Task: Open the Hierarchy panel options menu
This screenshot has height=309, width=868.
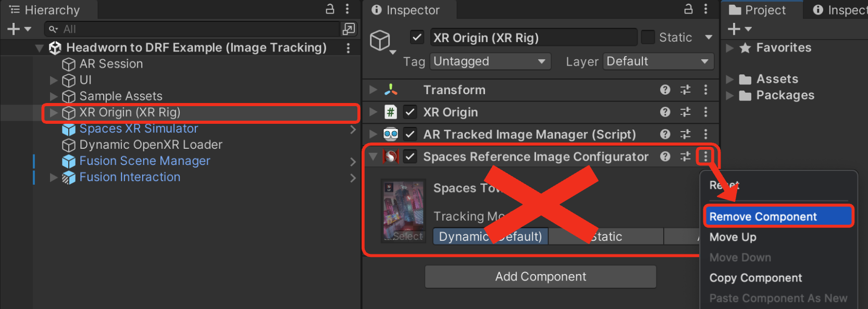Action: (x=348, y=9)
